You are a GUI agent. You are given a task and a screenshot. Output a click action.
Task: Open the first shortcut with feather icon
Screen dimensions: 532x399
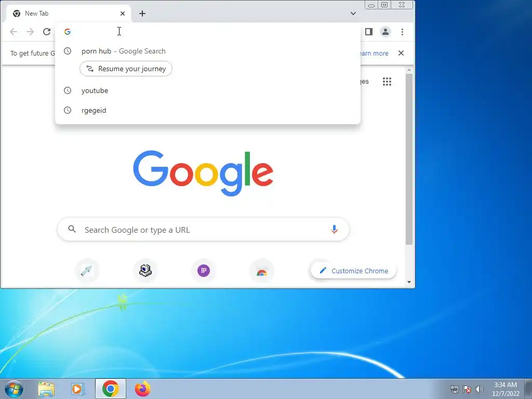87,270
